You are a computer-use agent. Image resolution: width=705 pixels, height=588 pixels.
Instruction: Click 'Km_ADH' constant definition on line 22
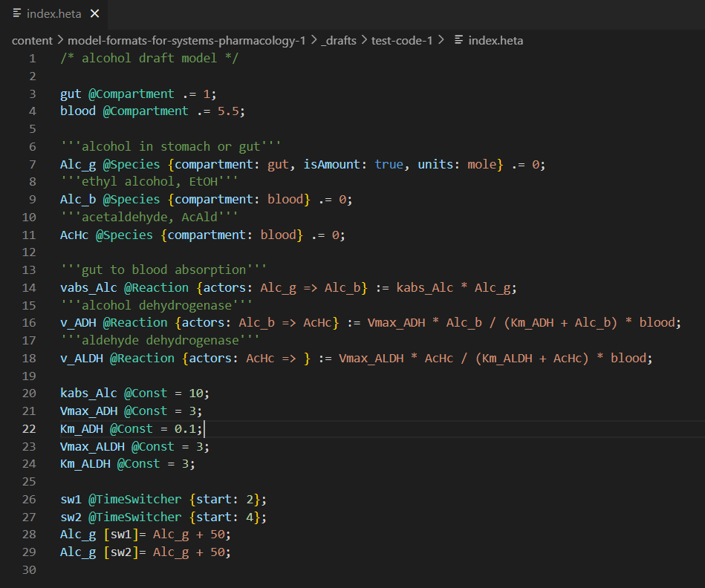(82, 428)
